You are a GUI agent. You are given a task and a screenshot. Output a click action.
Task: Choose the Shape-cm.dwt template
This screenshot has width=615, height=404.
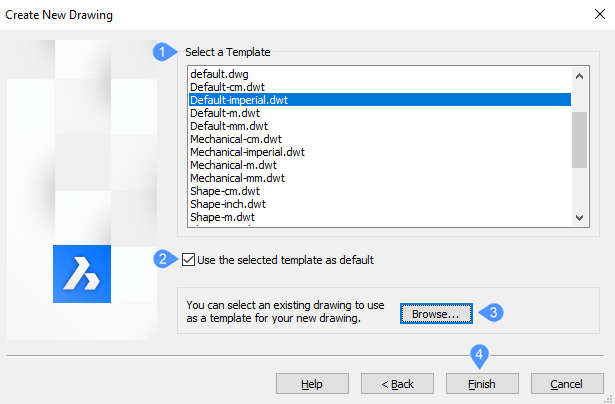[x=223, y=191]
